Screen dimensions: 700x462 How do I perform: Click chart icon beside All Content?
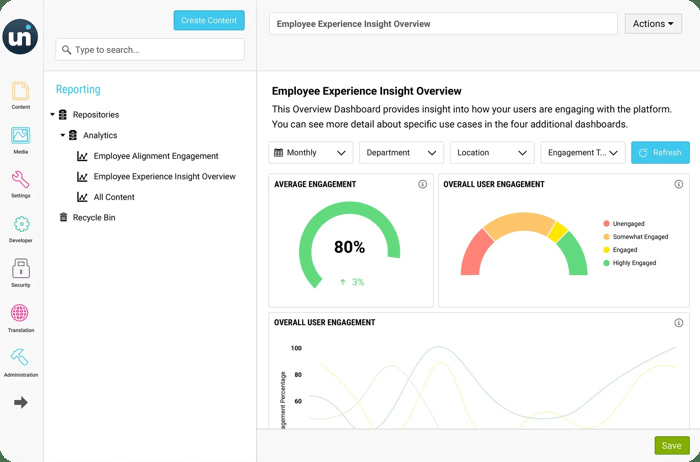pos(82,197)
